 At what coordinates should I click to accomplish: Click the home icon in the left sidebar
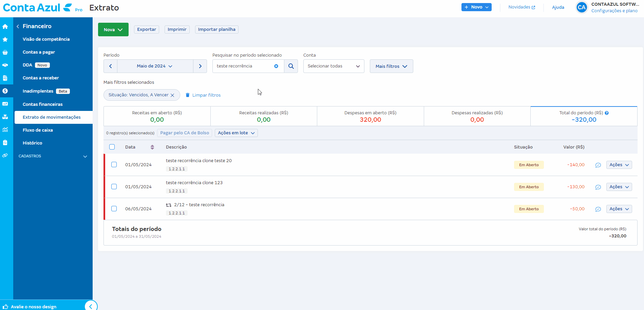(x=5, y=26)
